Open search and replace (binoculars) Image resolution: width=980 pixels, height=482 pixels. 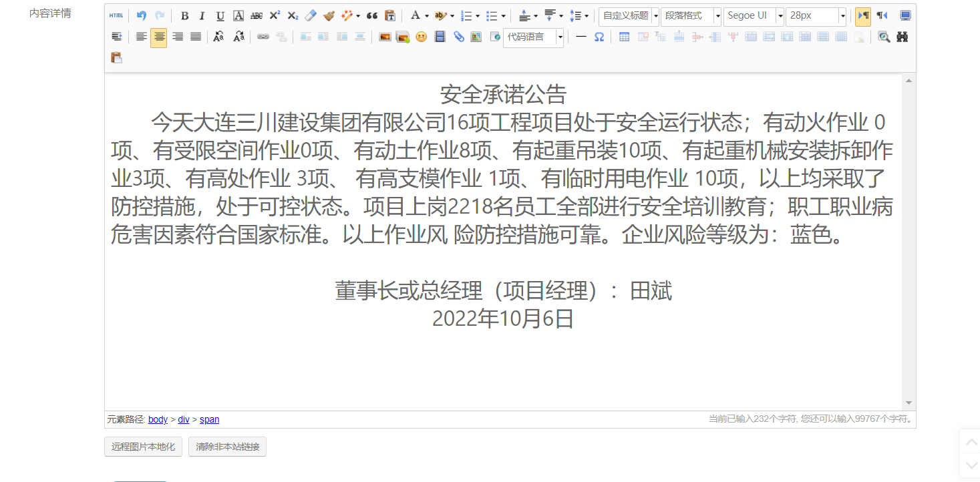903,37
